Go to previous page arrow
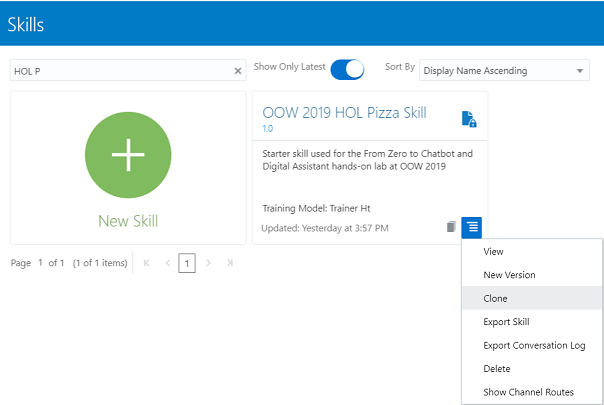 click(x=168, y=263)
